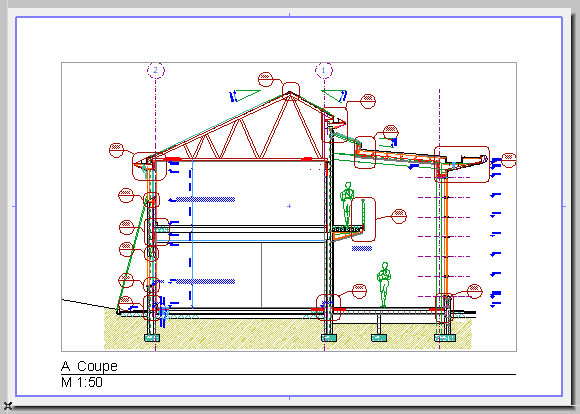Click detail marker bubble right of roof ridge step

368,101
